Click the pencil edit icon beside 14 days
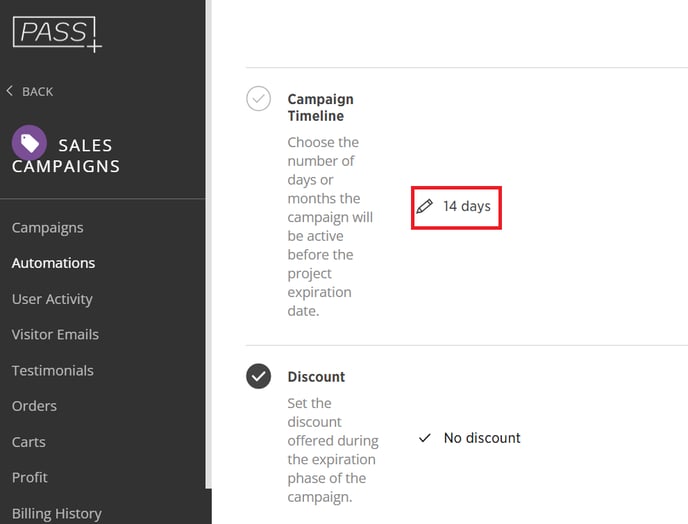688x524 pixels. tap(424, 206)
